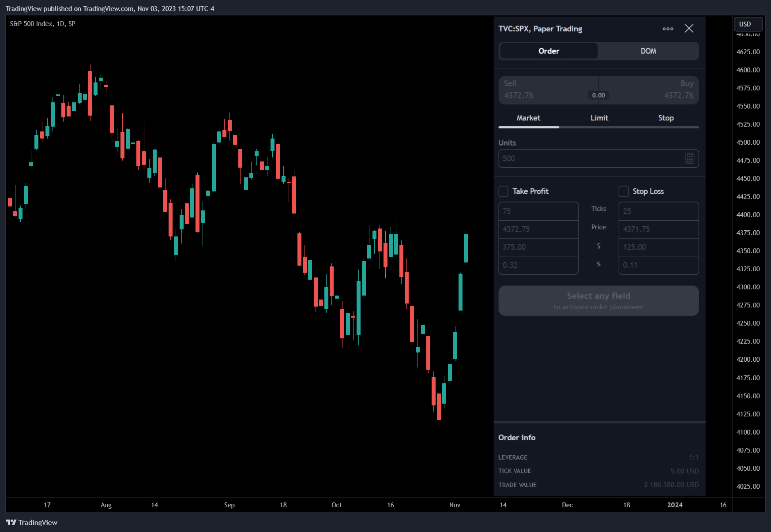Edit Take Profit percent field 0.32
Viewport: 771px width, 532px height.
point(538,265)
